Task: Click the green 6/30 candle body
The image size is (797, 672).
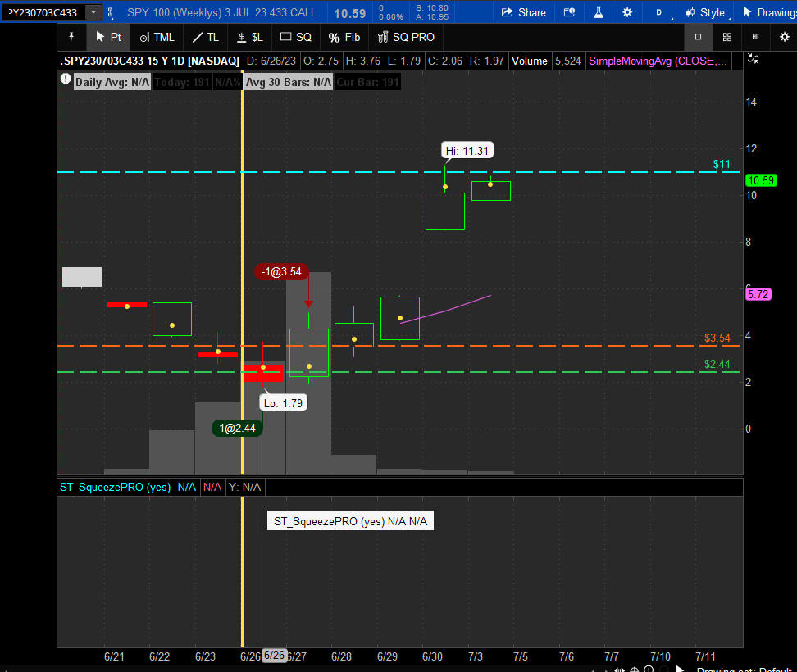Action: click(445, 211)
